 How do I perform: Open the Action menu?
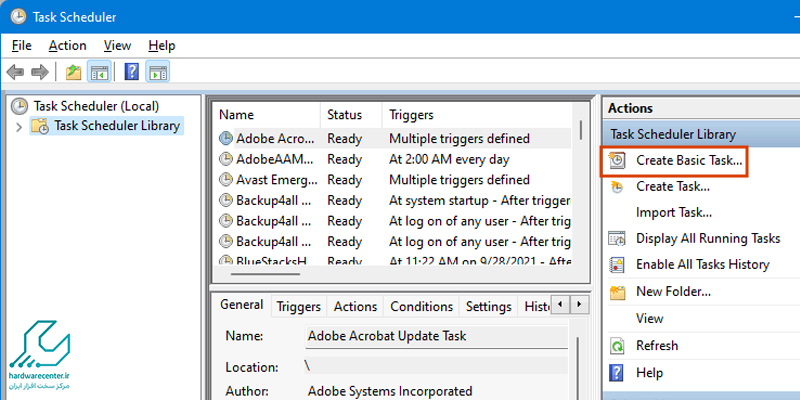[67, 45]
